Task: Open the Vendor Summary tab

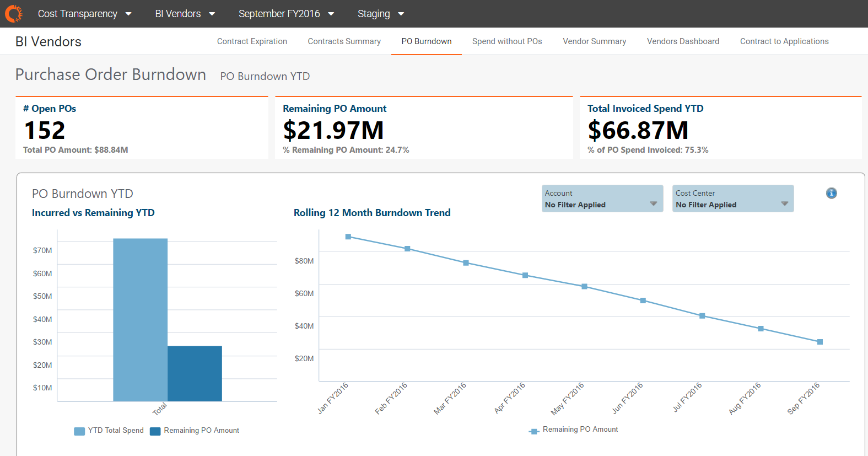Action: point(594,41)
